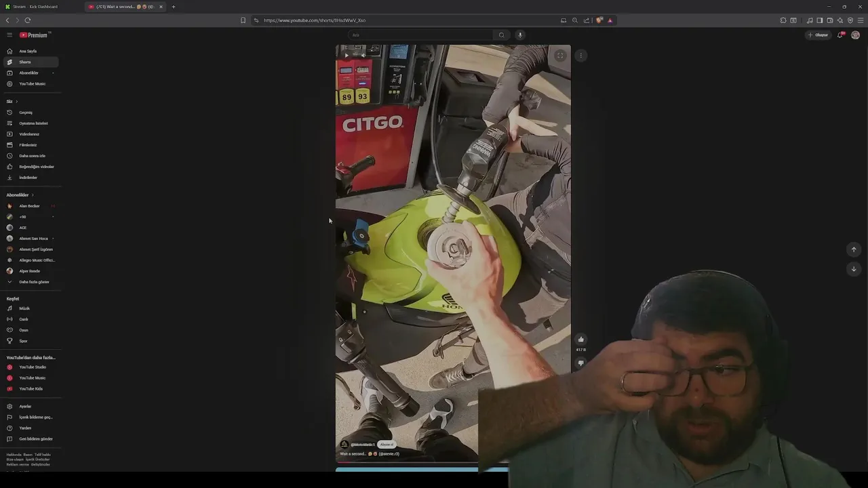Subscribe with the Abone ol button
868x488 pixels.
[x=387, y=445]
